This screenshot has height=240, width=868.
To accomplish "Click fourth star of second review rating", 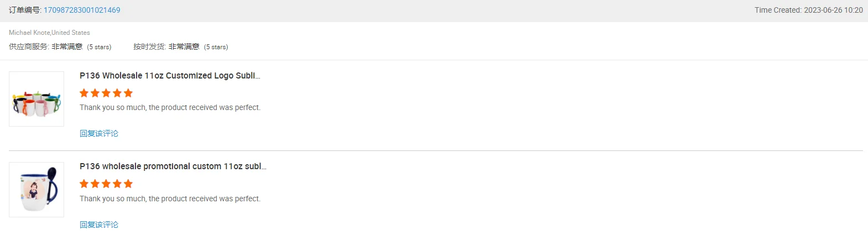I will click(x=117, y=184).
